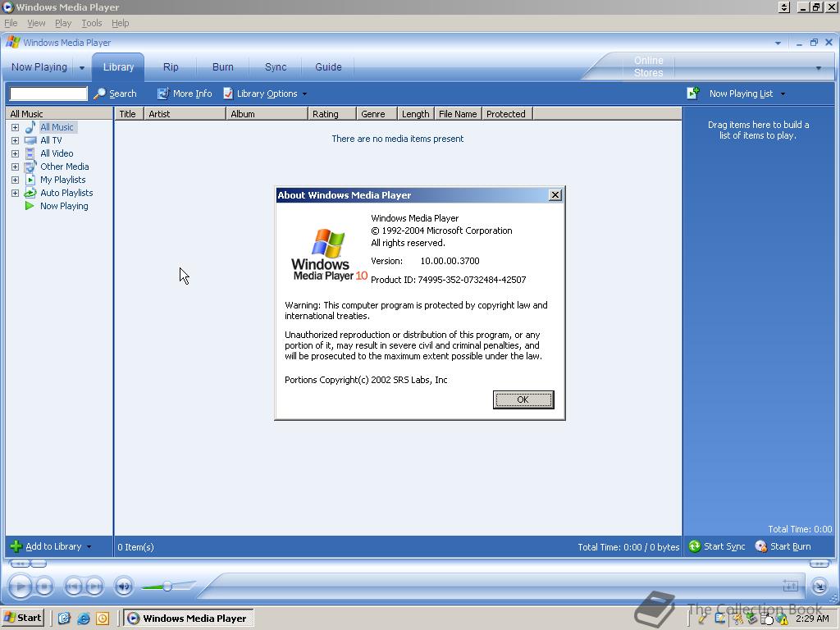The image size is (840, 630).
Task: Click the Stop playback button
Action: (44, 587)
